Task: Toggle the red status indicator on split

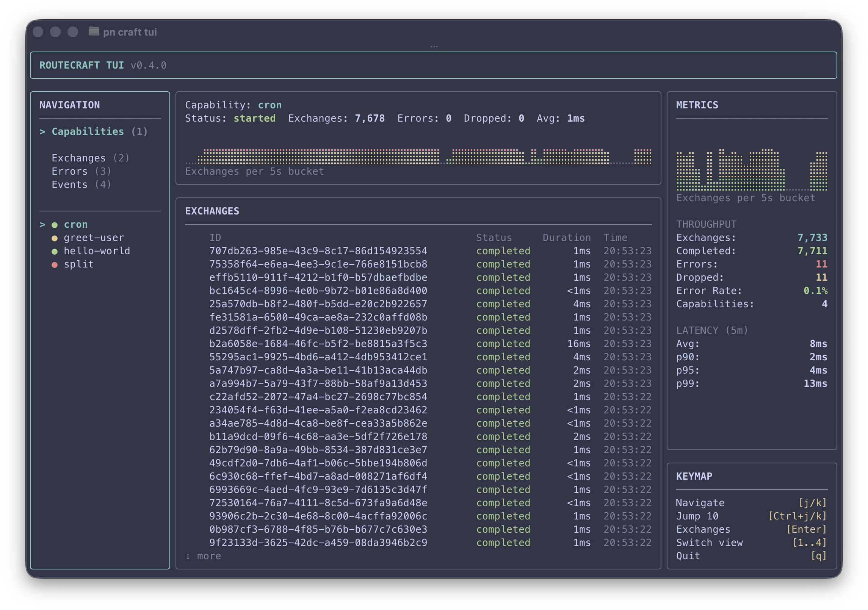Action: [x=55, y=264]
